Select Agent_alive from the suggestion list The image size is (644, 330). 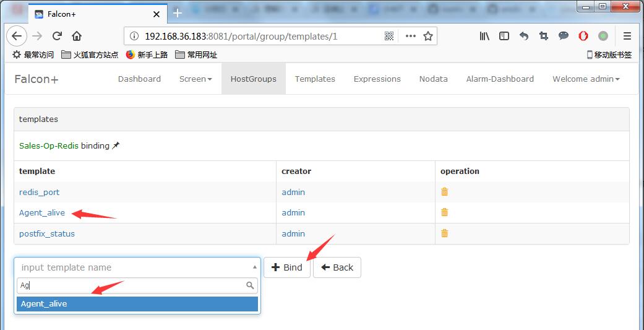click(137, 304)
